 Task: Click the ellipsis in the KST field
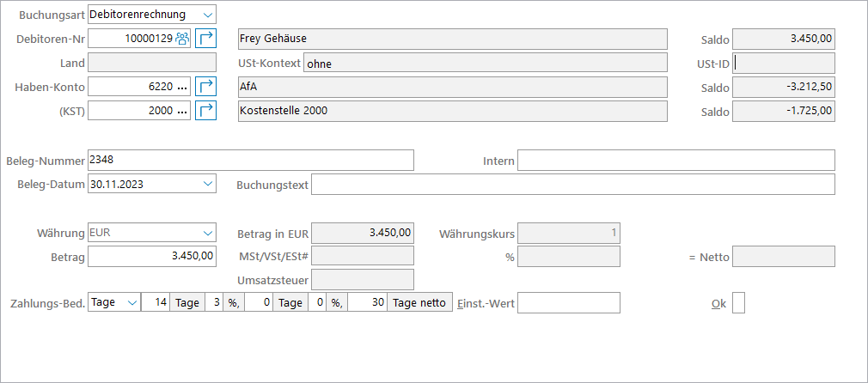coord(182,111)
